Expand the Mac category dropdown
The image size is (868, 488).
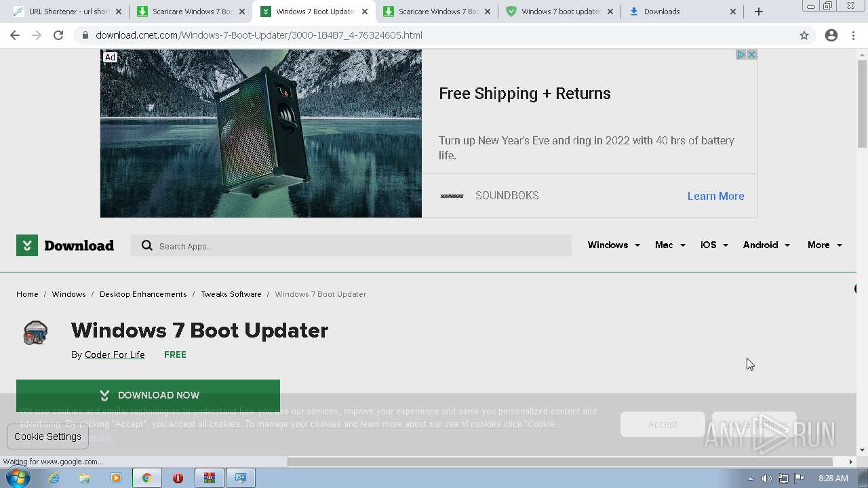tap(670, 245)
